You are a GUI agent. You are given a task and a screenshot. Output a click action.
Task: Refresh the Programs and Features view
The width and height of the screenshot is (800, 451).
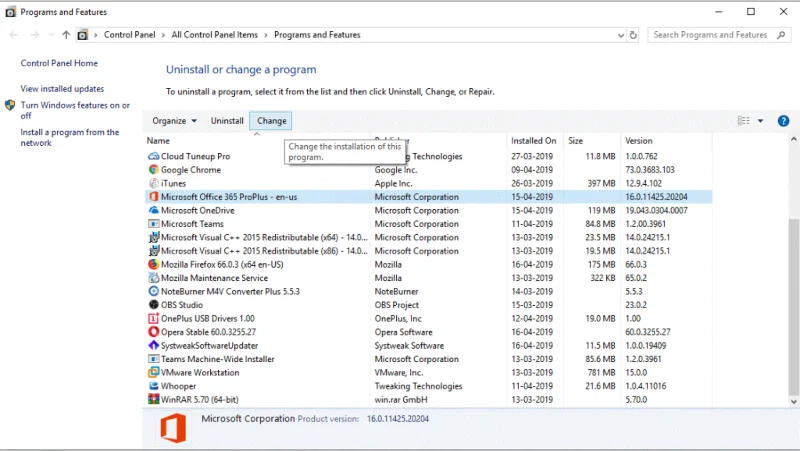633,35
